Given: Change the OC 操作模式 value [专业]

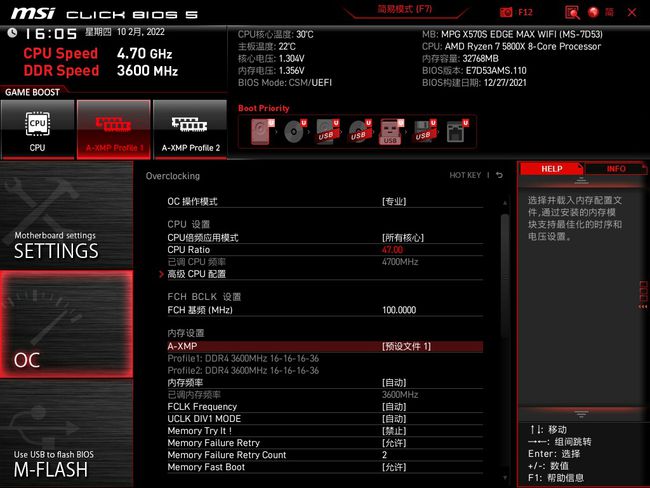Looking at the screenshot, I should pyautogui.click(x=394, y=202).
